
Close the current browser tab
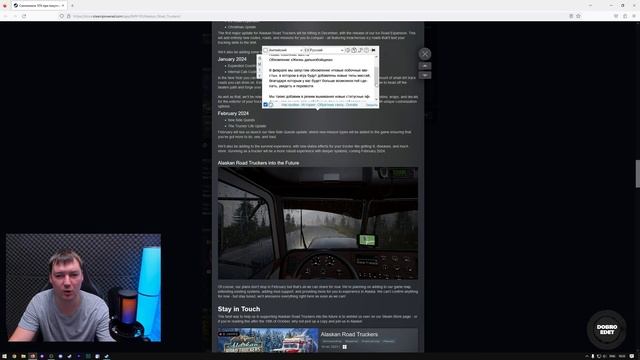point(62,6)
